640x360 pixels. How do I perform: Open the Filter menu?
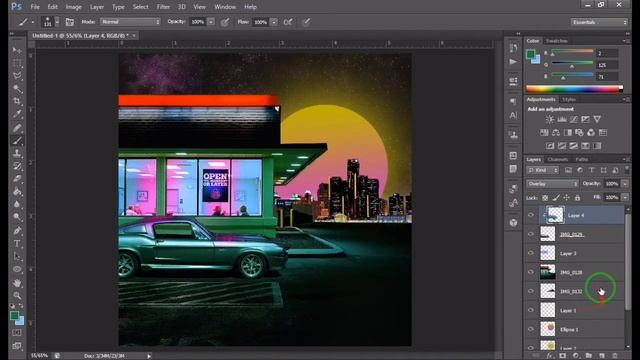pyautogui.click(x=163, y=7)
